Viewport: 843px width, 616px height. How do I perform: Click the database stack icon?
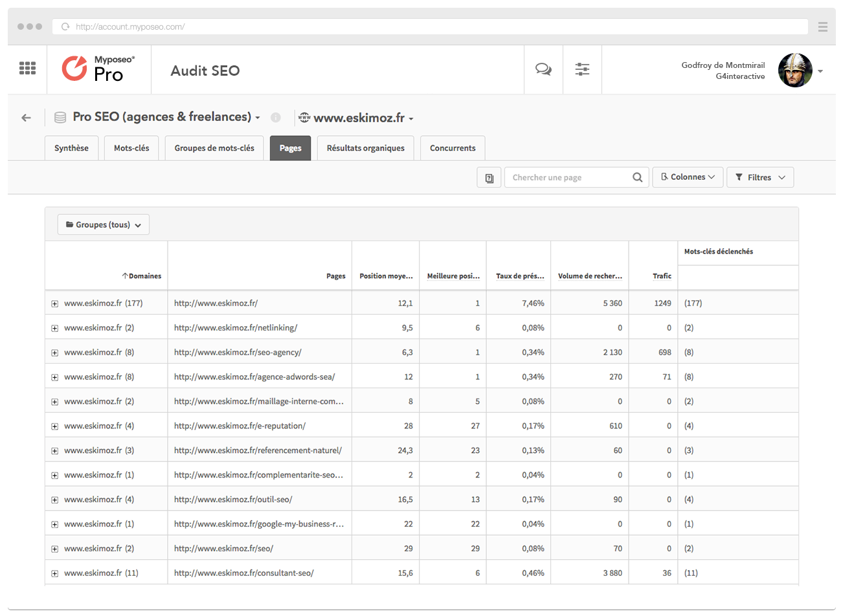click(60, 118)
